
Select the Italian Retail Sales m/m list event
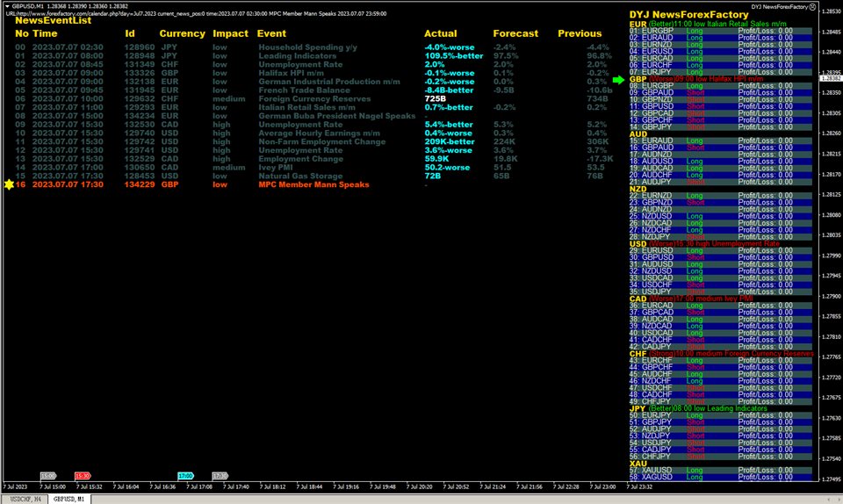pos(306,107)
